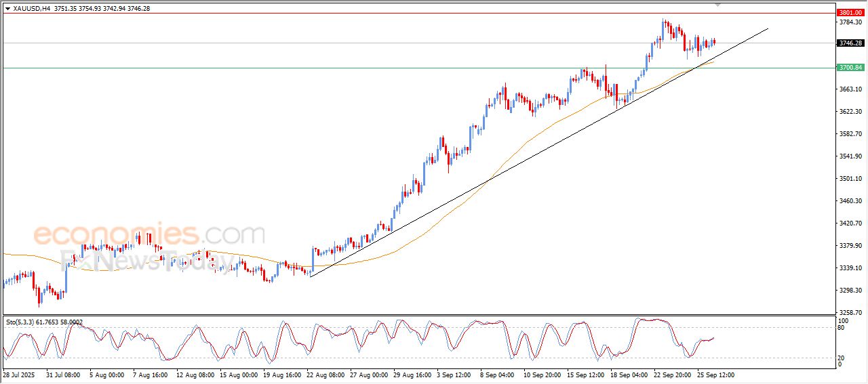Click the 3298.30 price axis value
The width and height of the screenshot is (868, 384).
850,291
